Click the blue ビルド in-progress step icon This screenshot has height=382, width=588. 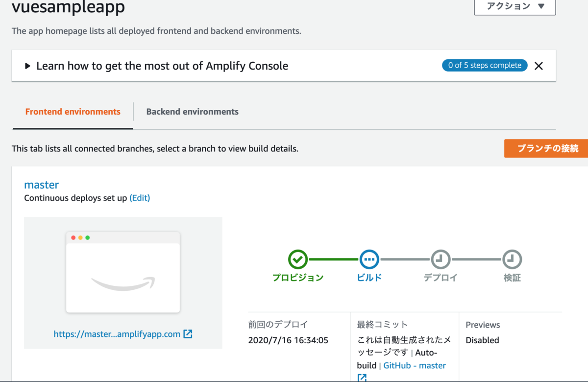pyautogui.click(x=369, y=259)
